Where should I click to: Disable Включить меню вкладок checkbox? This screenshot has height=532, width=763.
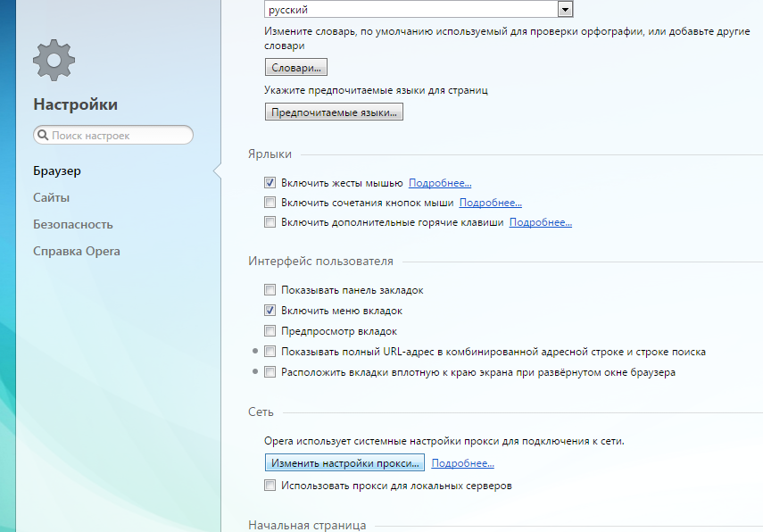[270, 310]
